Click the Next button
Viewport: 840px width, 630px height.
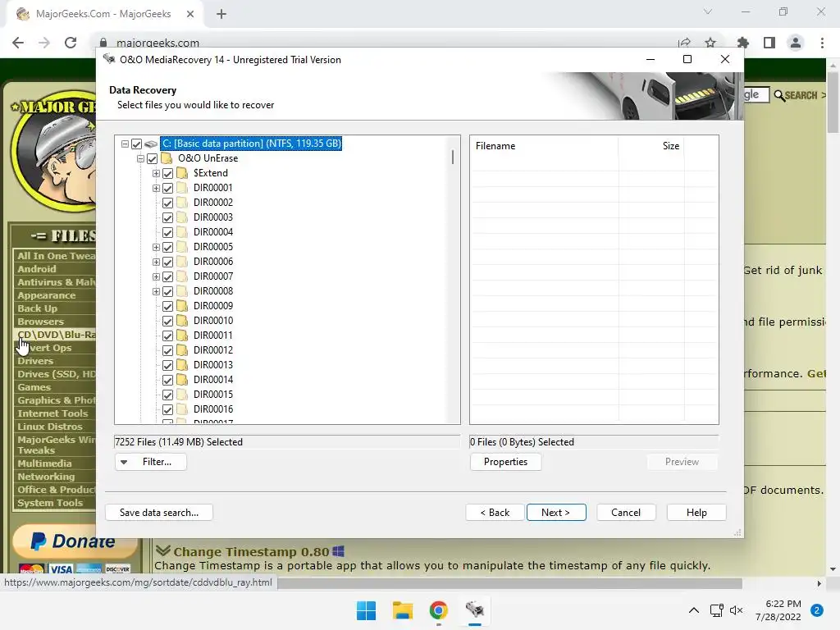click(x=556, y=513)
